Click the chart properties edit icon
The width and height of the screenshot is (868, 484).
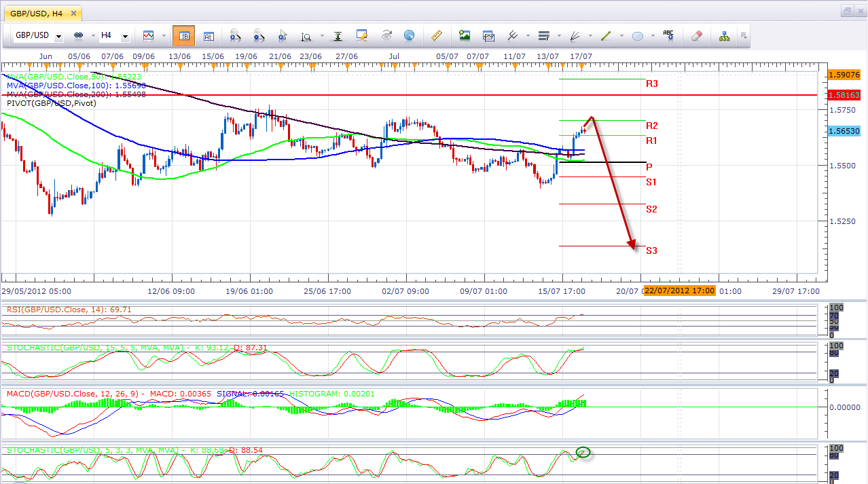[x=362, y=35]
